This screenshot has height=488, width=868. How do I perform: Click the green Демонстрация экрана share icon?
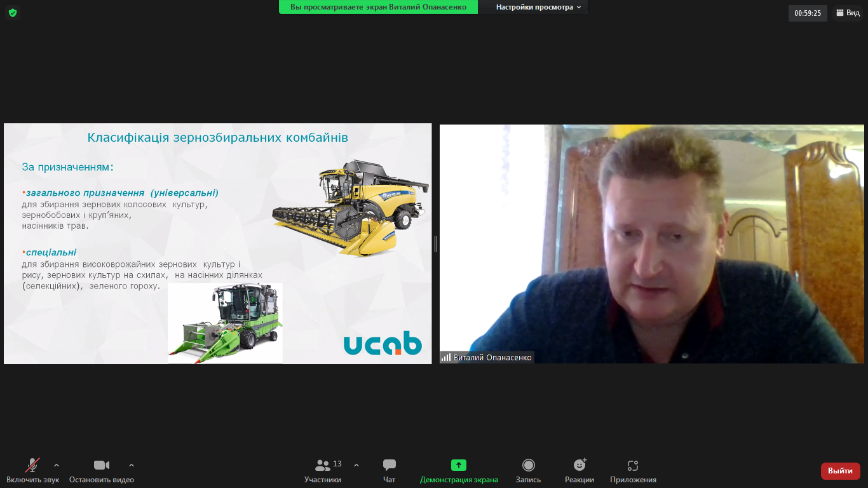point(459,465)
